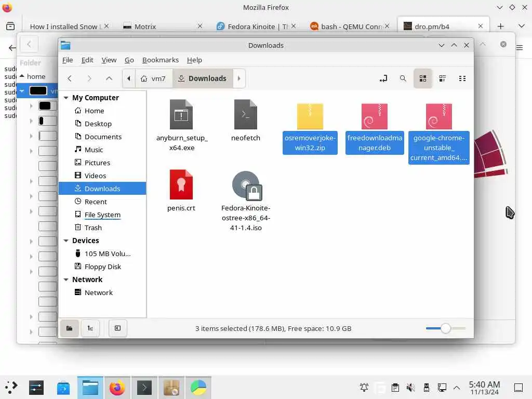Open the View menu
532x399 pixels.
pos(109,60)
